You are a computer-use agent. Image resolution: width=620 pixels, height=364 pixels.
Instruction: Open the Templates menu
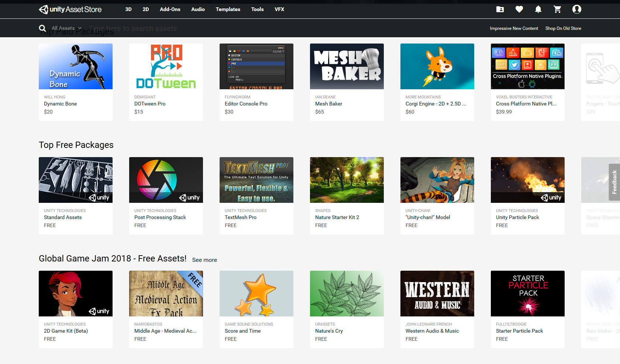228,9
